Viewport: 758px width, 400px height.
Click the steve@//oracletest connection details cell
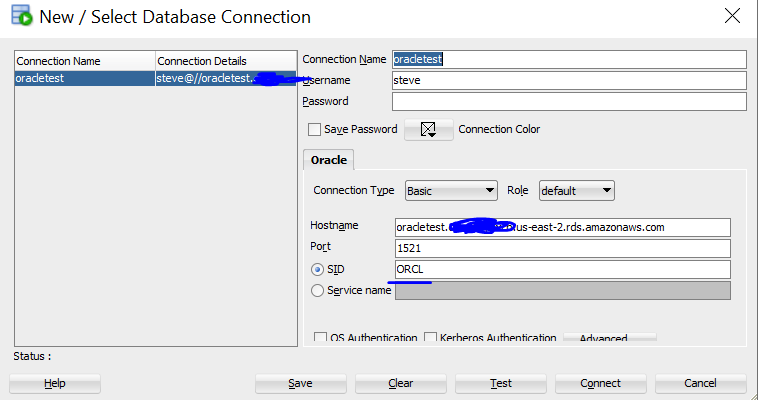point(226,78)
